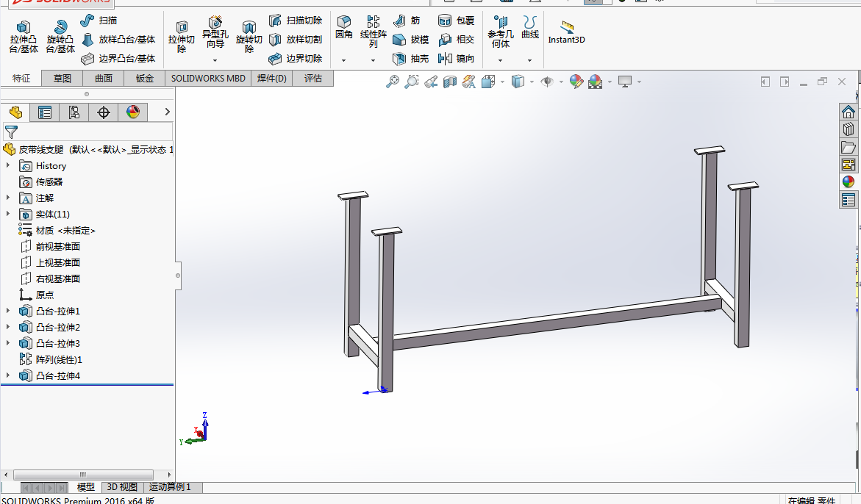Click the Swept Boss (扫描) tool

point(99,21)
